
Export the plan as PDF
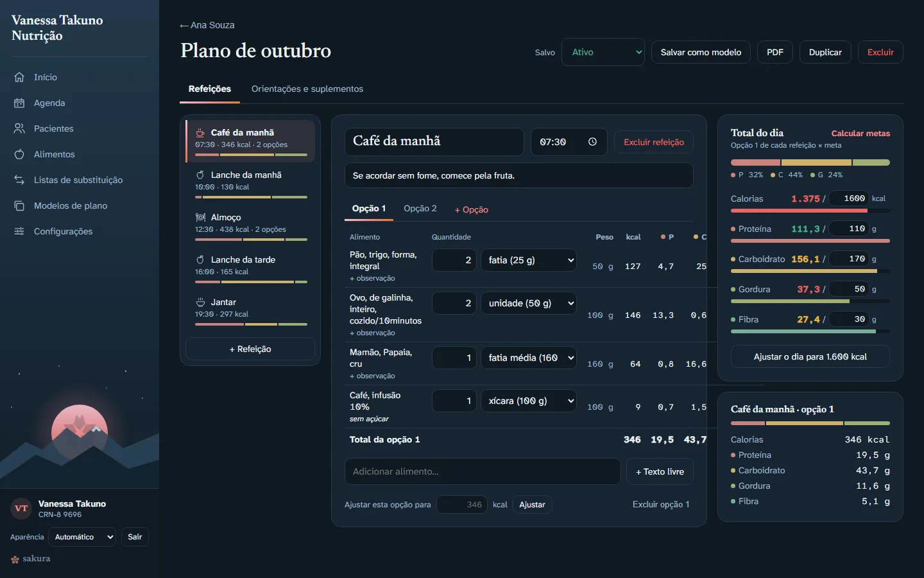(x=775, y=52)
